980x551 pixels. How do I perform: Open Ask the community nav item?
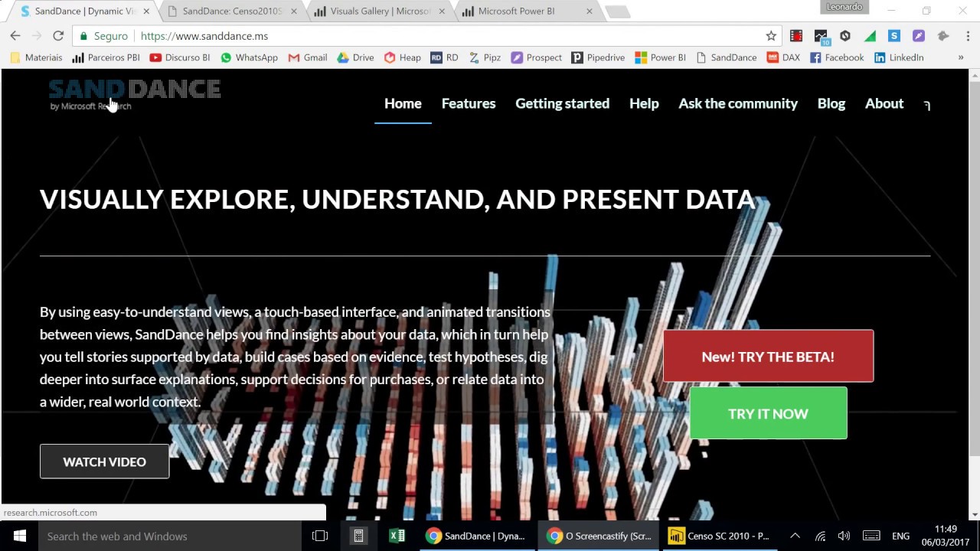pos(738,103)
